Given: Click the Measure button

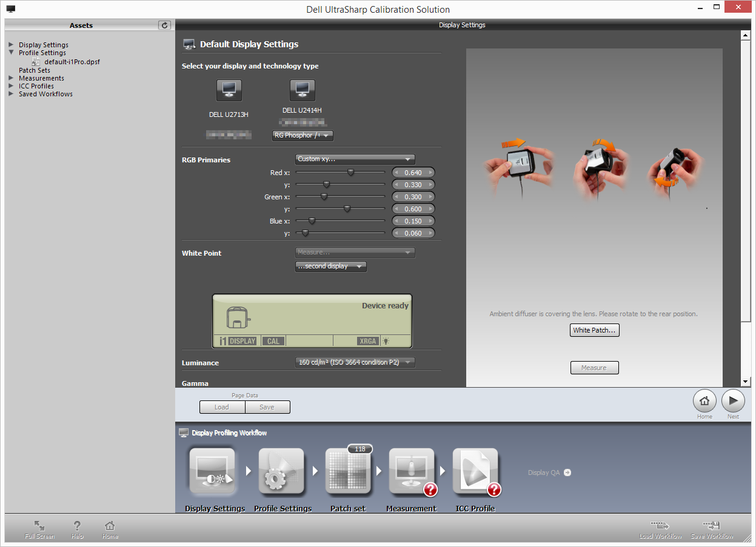Looking at the screenshot, I should [595, 368].
